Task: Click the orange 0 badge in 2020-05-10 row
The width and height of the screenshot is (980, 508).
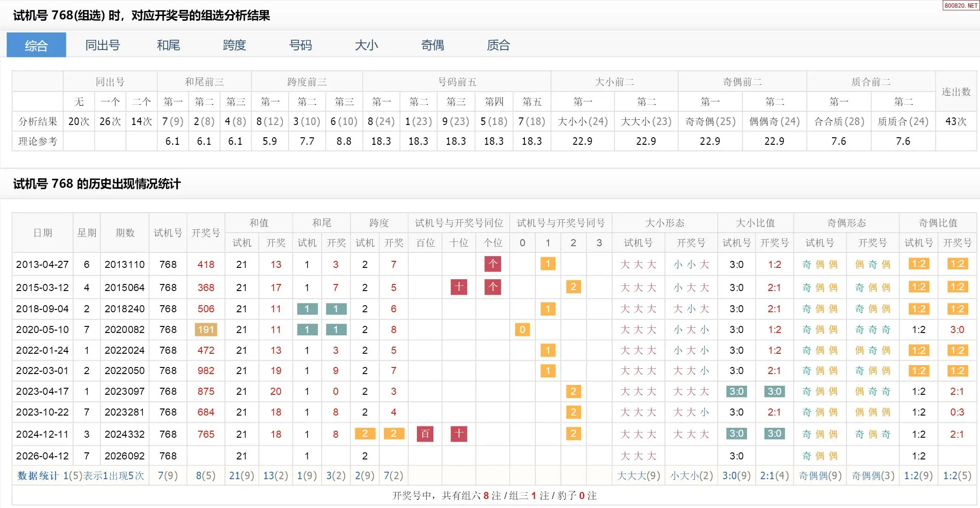Action: [522, 330]
